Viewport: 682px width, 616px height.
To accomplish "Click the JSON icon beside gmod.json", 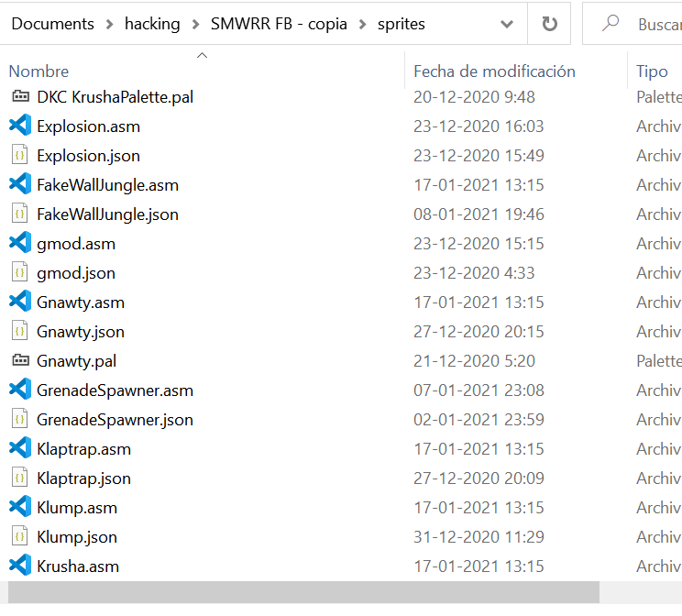I will pyautogui.click(x=19, y=272).
